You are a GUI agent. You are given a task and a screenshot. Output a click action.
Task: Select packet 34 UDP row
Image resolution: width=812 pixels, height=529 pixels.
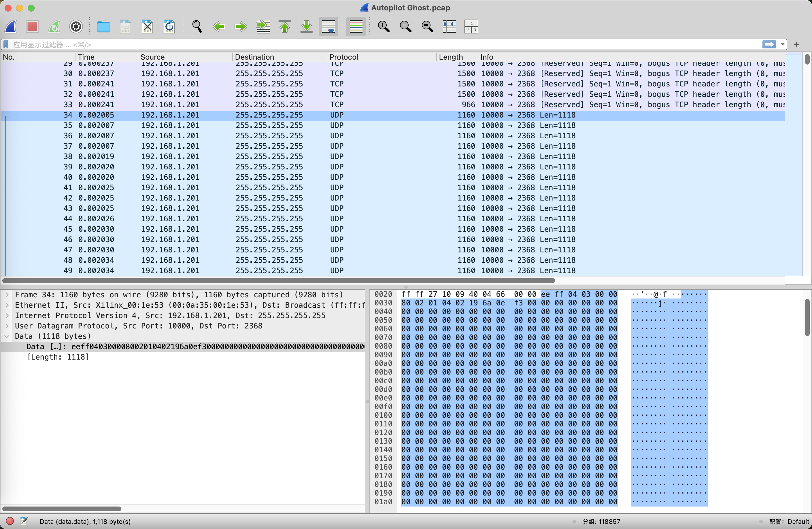(x=392, y=115)
